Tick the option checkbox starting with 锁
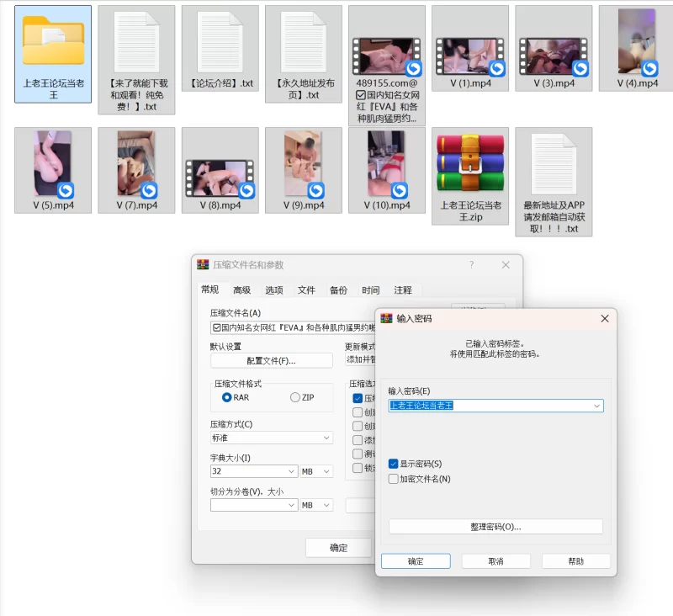The image size is (673, 616). click(357, 468)
